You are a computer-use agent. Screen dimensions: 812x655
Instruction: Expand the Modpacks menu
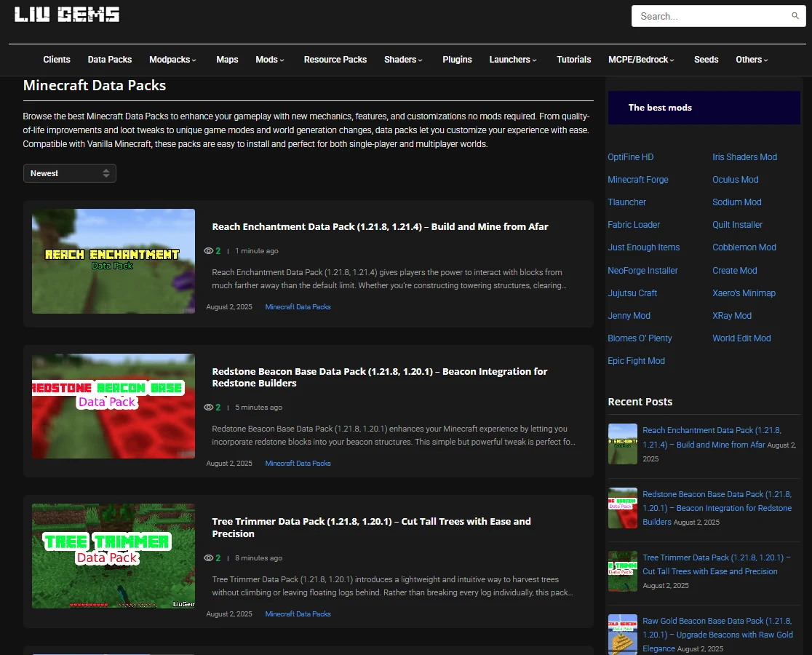pos(172,60)
